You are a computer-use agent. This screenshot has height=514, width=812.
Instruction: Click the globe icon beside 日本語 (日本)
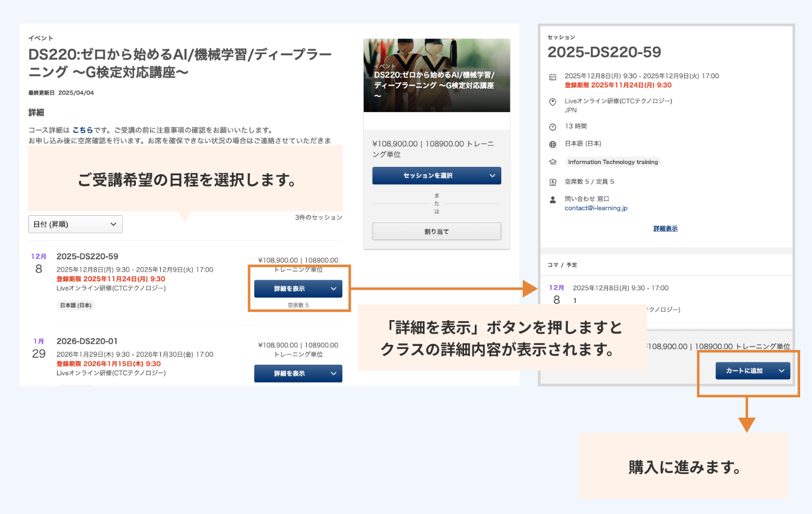[553, 144]
